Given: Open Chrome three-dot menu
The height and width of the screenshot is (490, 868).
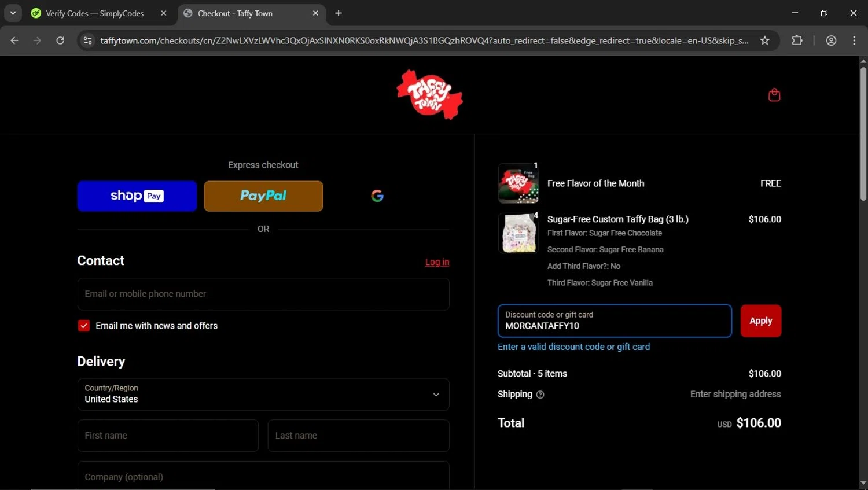Looking at the screenshot, I should pos(854,40).
